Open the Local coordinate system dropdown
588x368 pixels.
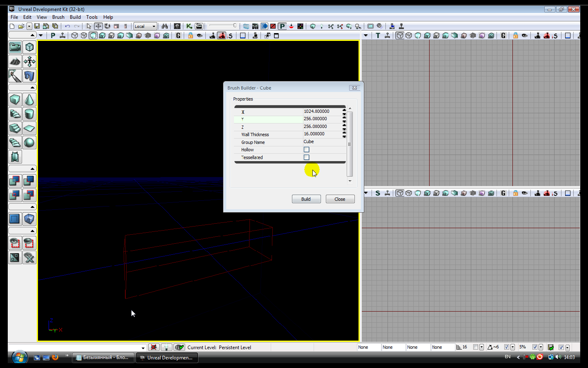click(145, 26)
